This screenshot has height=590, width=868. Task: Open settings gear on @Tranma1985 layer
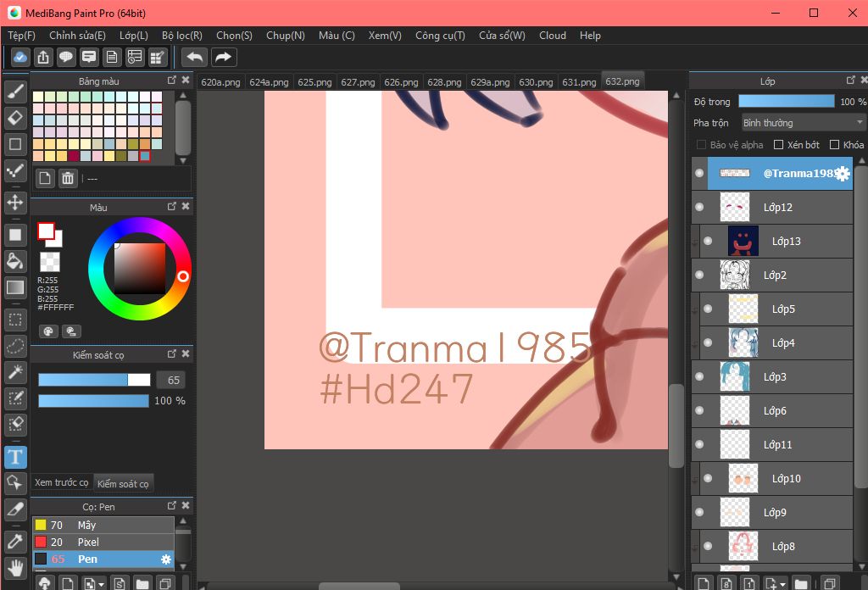pos(843,174)
